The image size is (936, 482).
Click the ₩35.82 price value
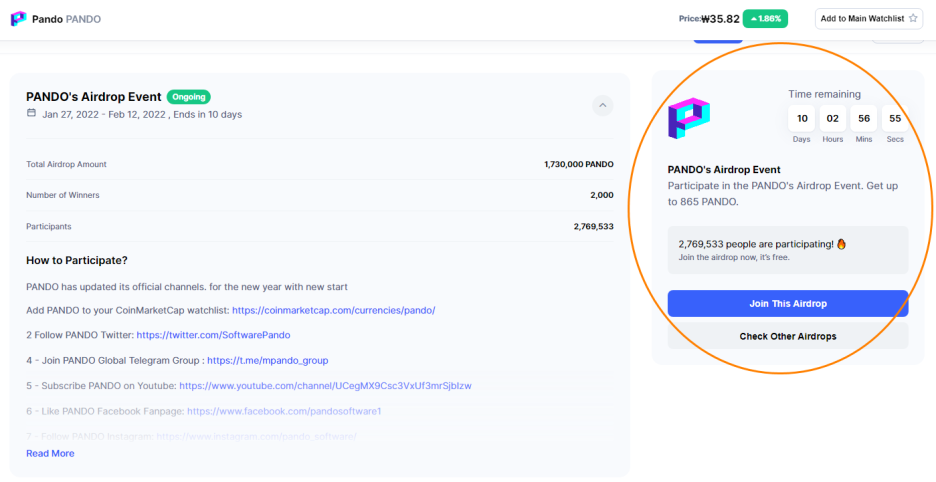click(721, 19)
